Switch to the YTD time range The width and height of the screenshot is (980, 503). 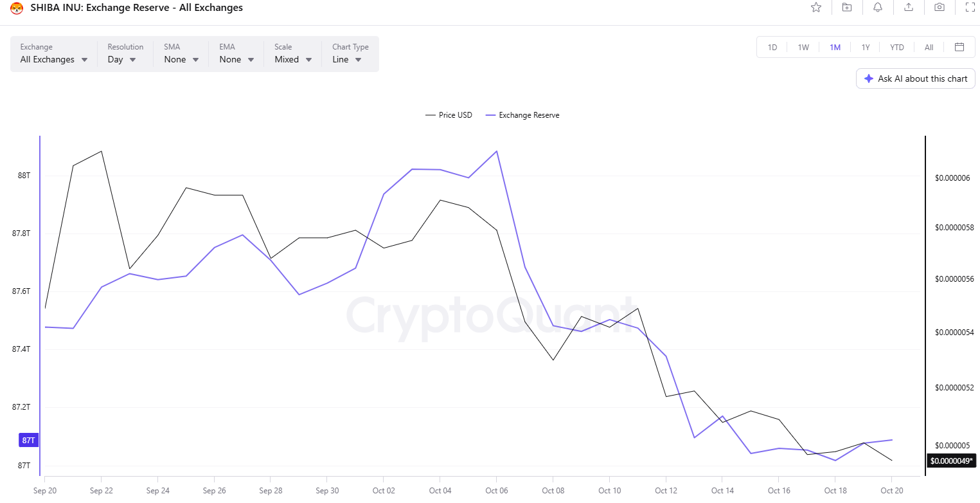click(x=897, y=47)
